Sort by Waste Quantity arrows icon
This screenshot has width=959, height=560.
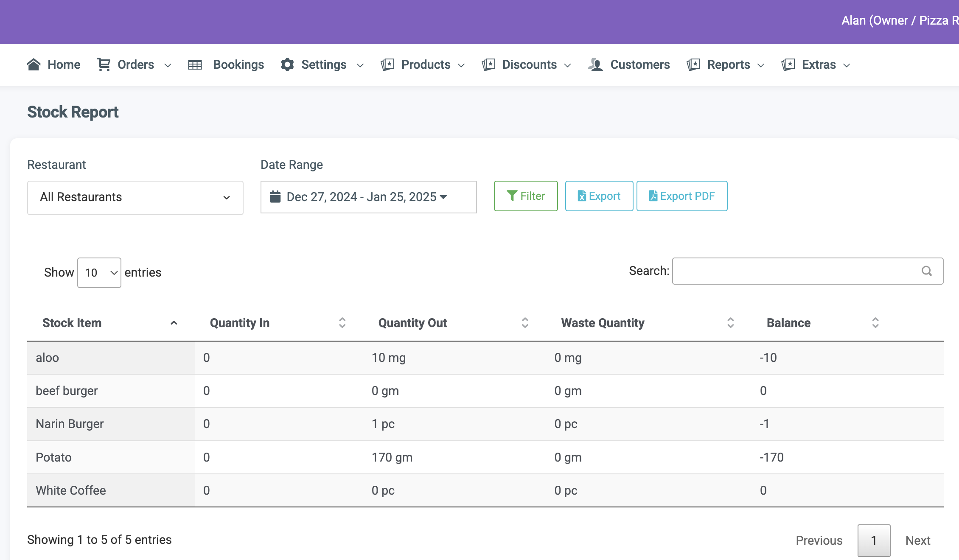731,323
